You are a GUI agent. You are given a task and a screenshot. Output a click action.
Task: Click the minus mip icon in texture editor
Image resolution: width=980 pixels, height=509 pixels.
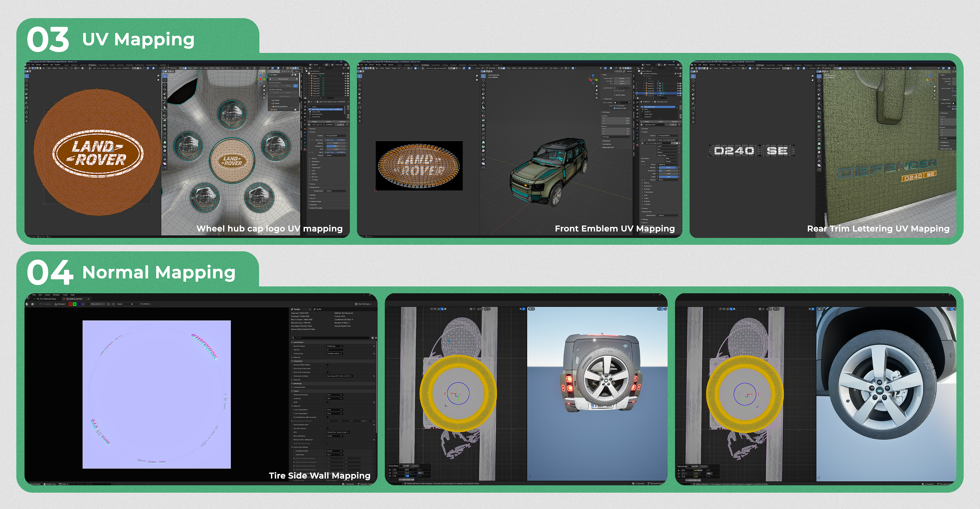point(113,304)
